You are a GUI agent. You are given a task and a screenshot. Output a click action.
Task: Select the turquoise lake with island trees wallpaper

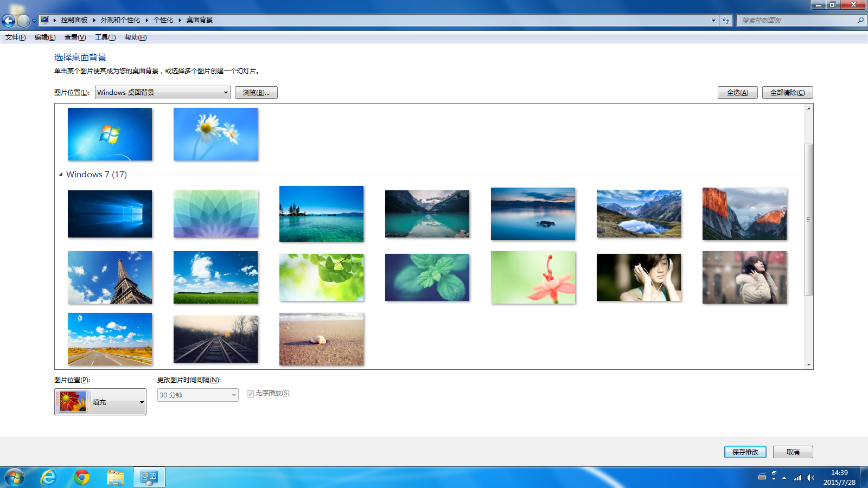[x=321, y=214]
